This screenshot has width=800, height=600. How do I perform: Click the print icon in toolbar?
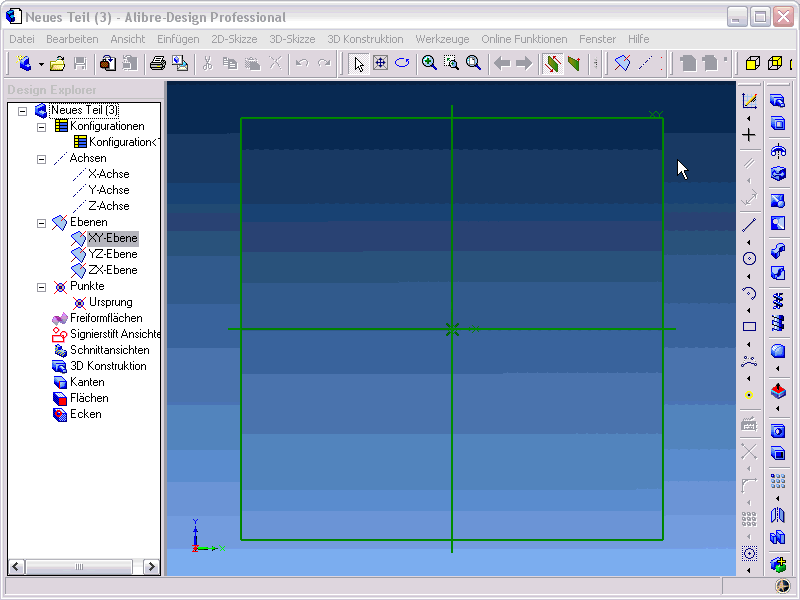tap(158, 63)
